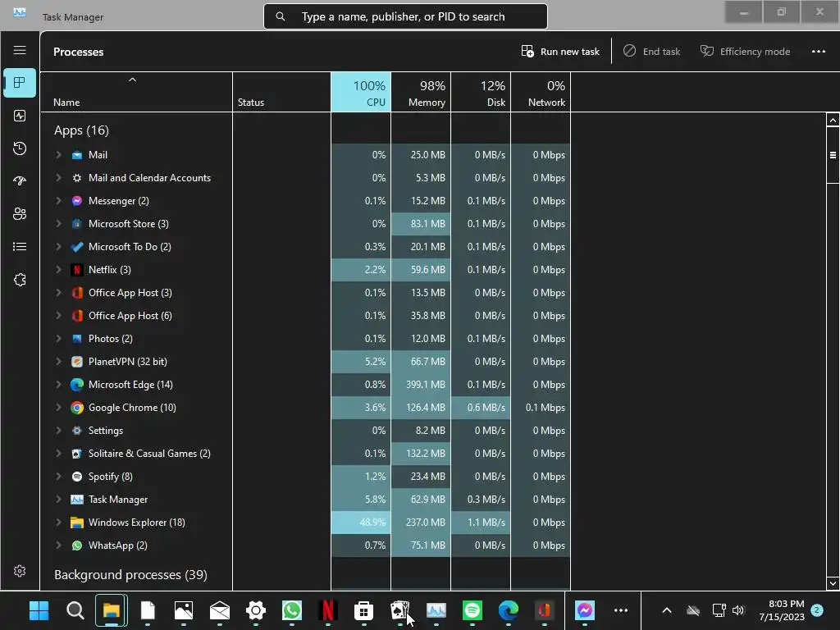
Task: Open the more options ellipsis menu
Action: [x=818, y=52]
